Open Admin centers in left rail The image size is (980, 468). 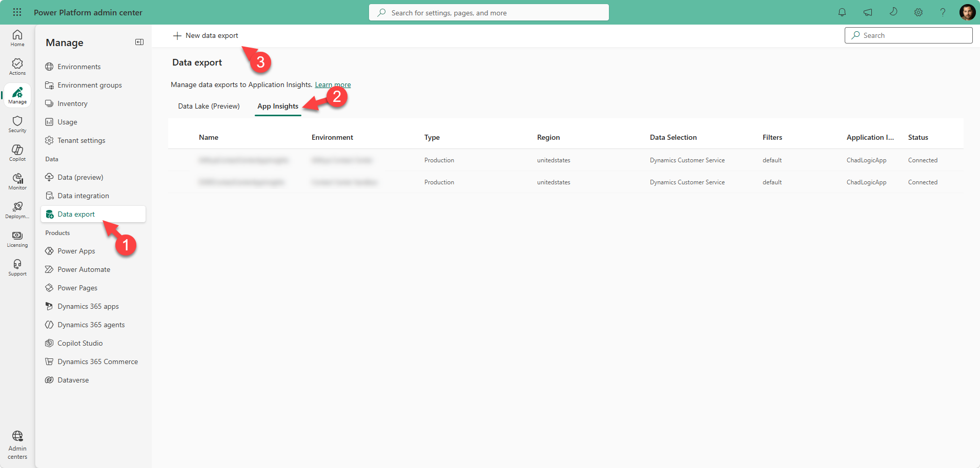[17, 445]
